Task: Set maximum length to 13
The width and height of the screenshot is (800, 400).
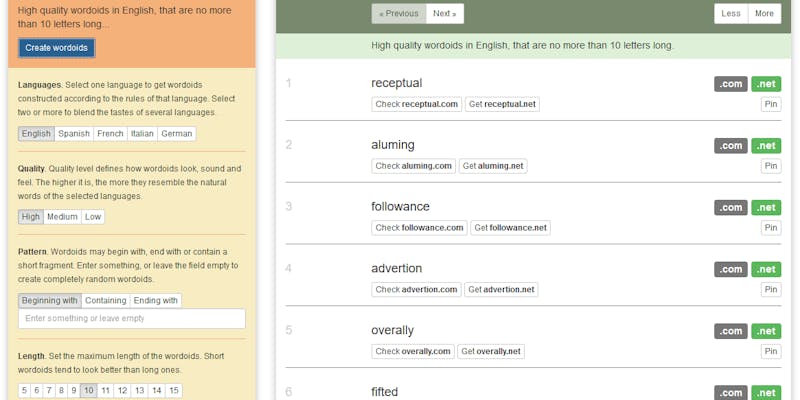Action: pos(140,391)
